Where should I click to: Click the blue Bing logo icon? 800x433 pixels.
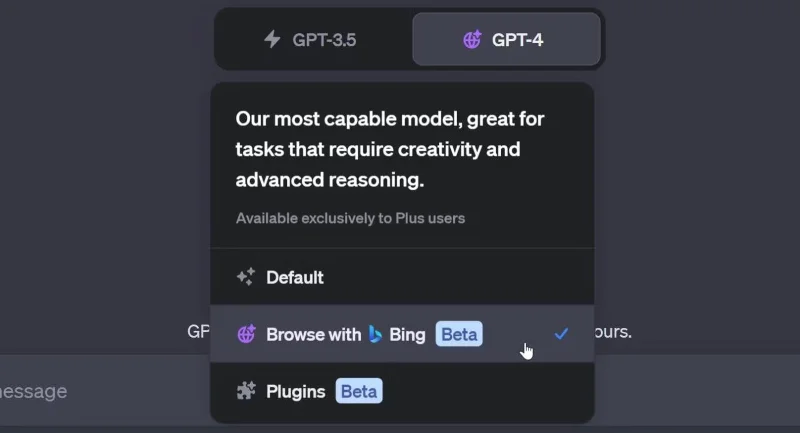click(x=376, y=334)
